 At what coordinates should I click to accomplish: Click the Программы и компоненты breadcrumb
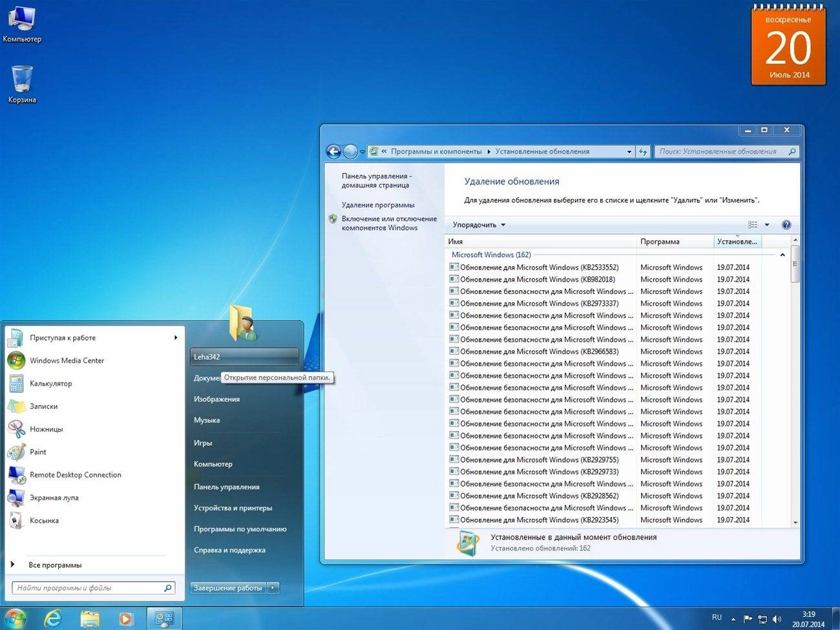click(436, 151)
